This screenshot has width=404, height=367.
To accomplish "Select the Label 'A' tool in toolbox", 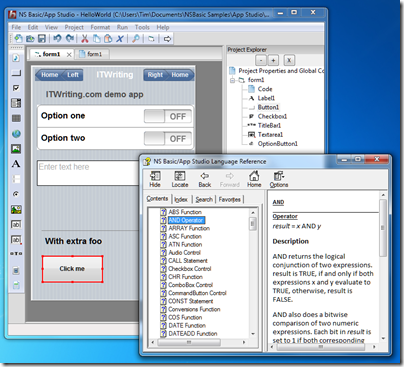I will (16, 164).
